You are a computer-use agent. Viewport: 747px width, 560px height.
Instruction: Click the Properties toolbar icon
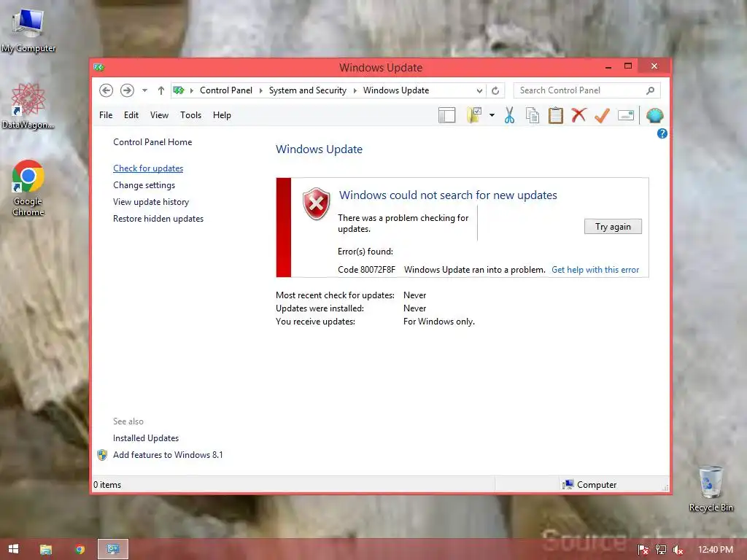[x=626, y=115]
